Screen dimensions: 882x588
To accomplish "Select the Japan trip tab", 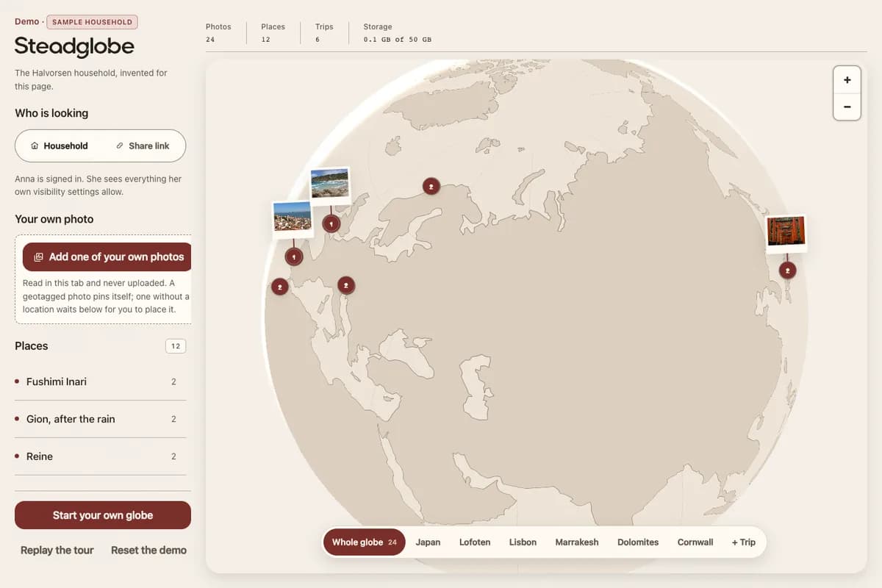I will (x=428, y=542).
